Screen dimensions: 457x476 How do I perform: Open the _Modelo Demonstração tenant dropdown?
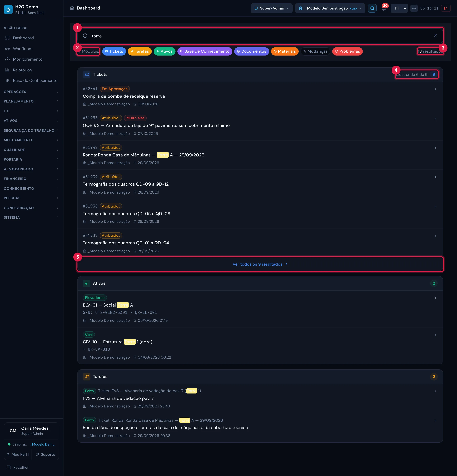[x=330, y=8]
